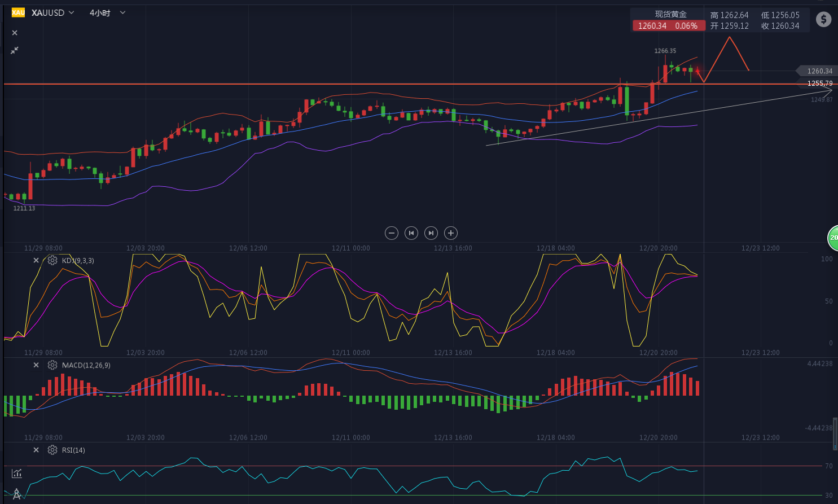Click the 1211.13 low price label
This screenshot has width=838, height=504.
pos(24,208)
